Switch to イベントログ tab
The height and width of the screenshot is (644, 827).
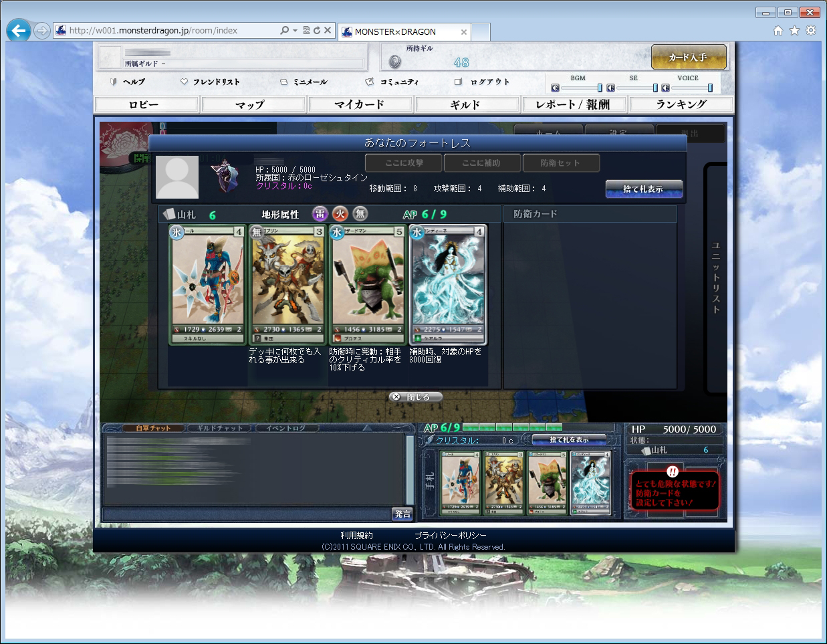pyautogui.click(x=286, y=428)
